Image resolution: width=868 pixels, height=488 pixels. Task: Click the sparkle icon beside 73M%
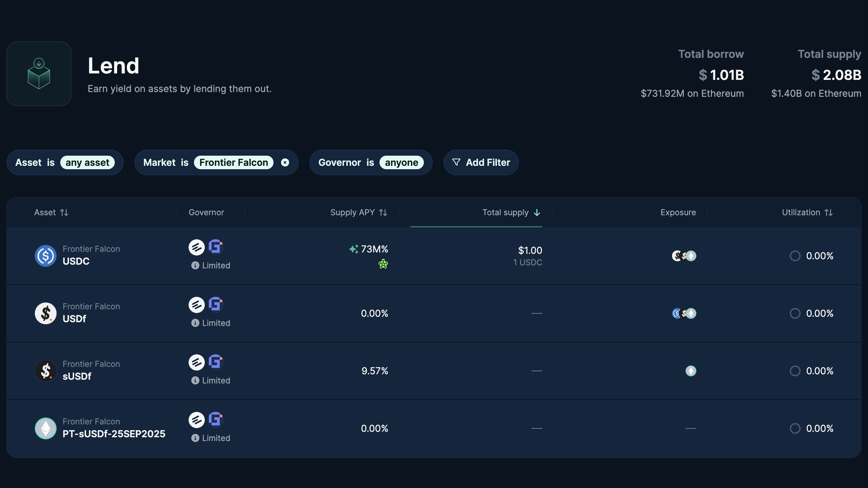[354, 249]
